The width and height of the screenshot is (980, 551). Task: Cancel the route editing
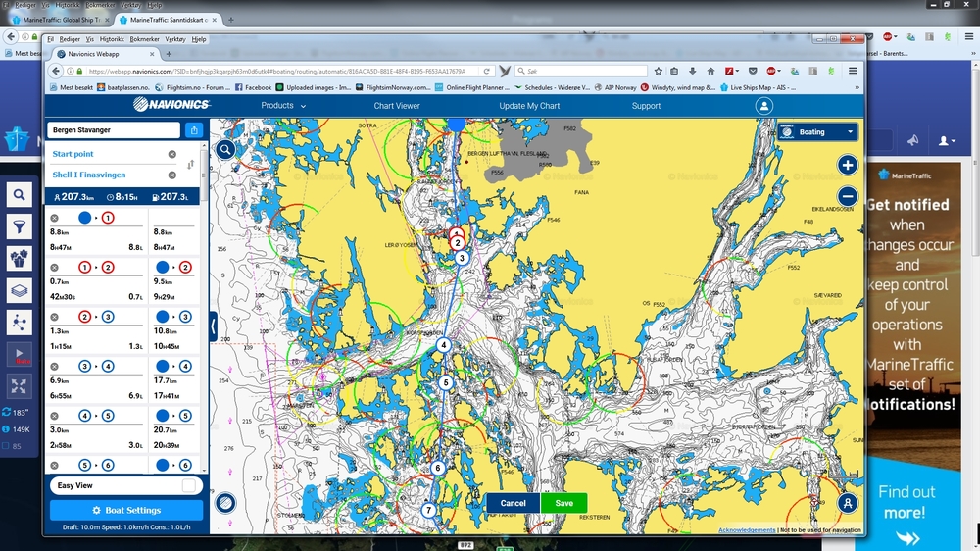[x=513, y=504]
